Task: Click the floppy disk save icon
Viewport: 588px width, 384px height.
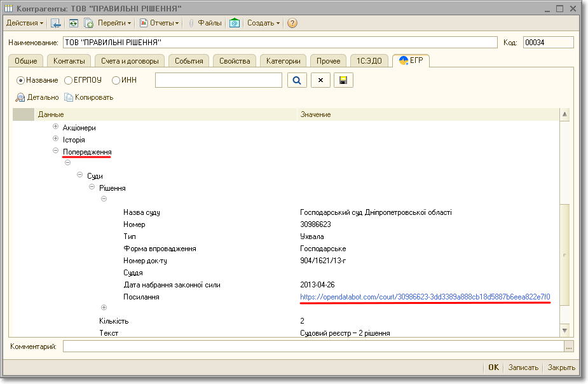Action: tap(343, 80)
